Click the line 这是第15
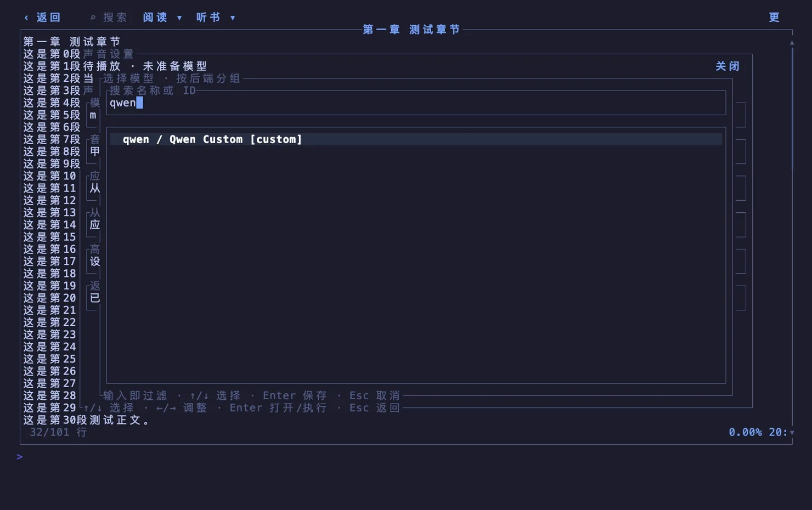The image size is (812, 510). tap(50, 237)
